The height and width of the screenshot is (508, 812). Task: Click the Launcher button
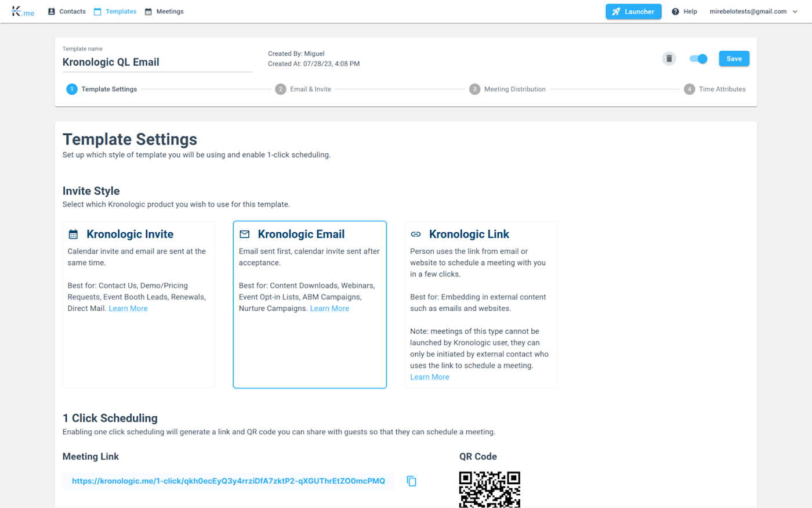(x=633, y=12)
